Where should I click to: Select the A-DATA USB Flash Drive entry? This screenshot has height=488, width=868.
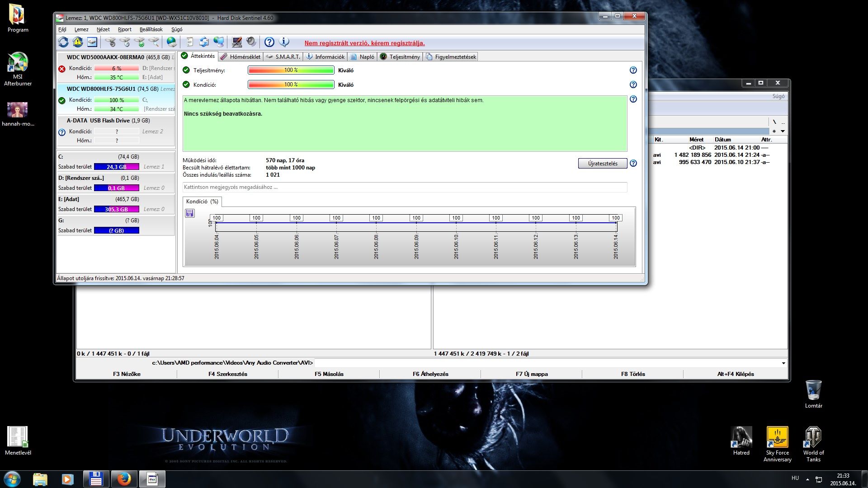click(116, 130)
